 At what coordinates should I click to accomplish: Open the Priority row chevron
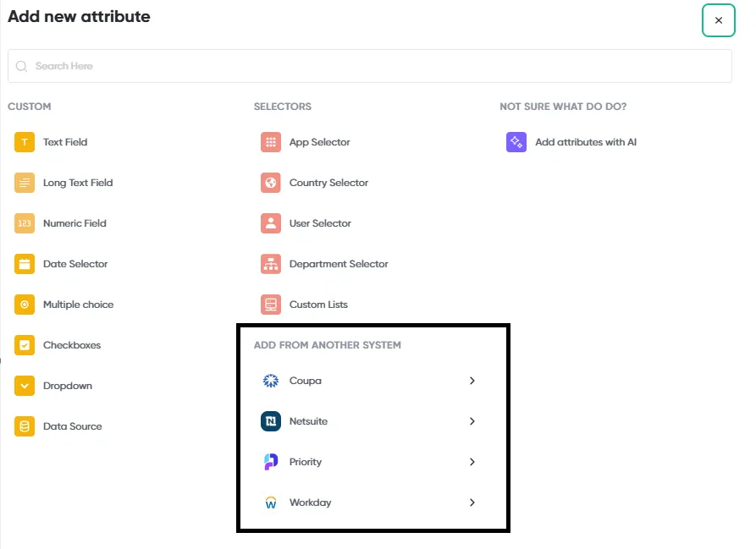472,462
